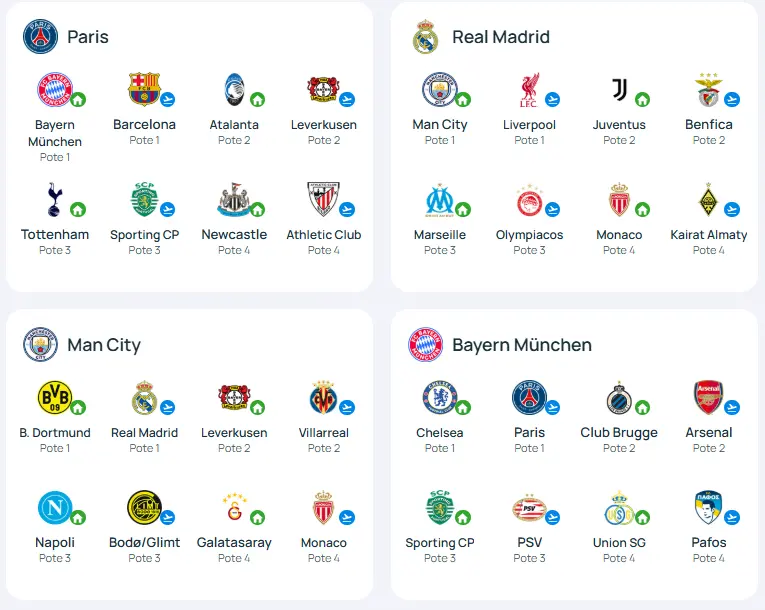The width and height of the screenshot is (765, 610).
Task: Select the Tottenham cockerel logo
Action: coord(55,200)
